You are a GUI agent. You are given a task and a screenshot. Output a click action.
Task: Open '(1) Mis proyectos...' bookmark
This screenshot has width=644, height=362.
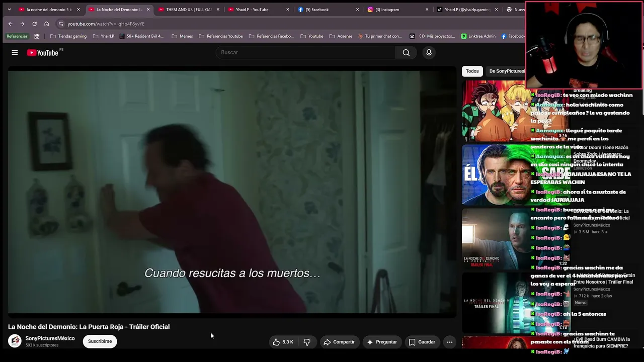(x=432, y=36)
